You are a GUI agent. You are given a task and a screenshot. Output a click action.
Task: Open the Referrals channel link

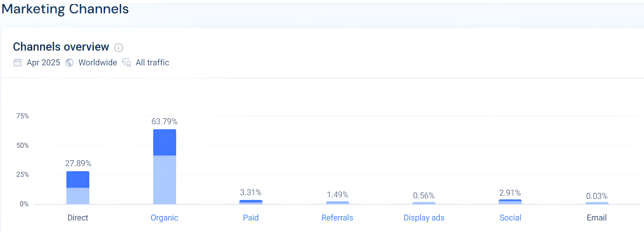pyautogui.click(x=337, y=217)
